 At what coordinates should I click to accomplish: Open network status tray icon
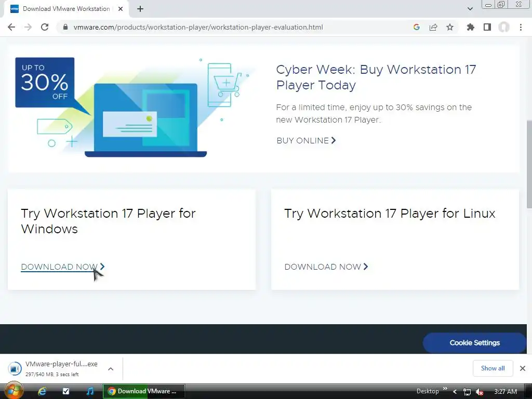467,392
